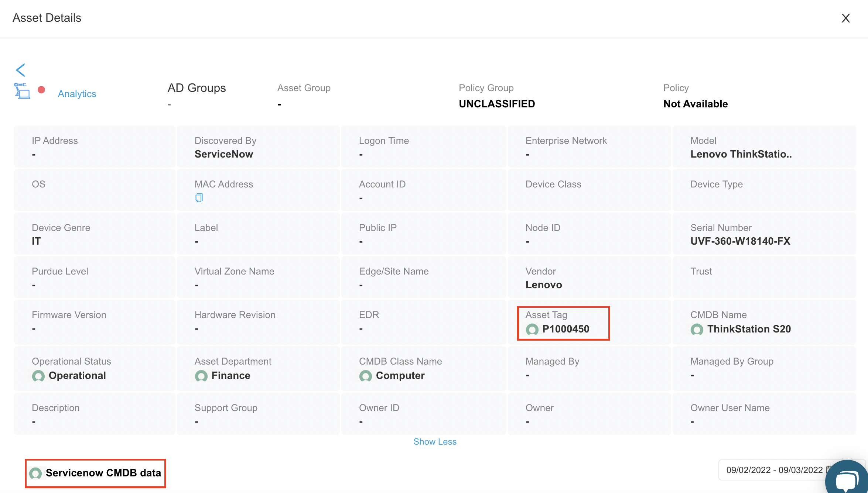Open the Analytics link

tap(77, 94)
